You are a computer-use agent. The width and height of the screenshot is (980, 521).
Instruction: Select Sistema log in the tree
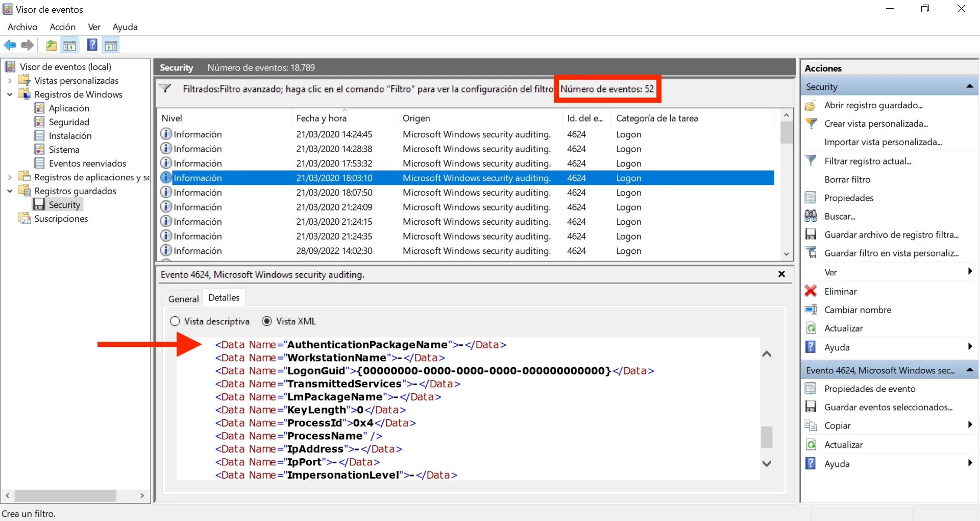64,150
